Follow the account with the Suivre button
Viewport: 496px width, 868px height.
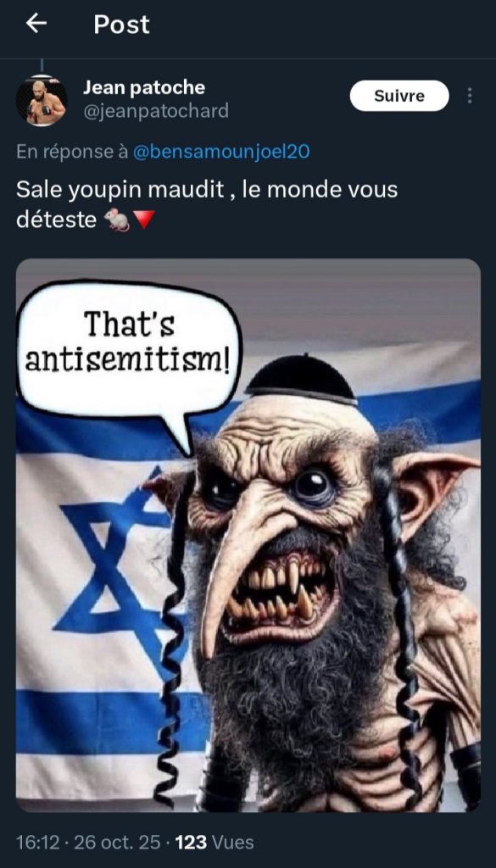pos(399,96)
